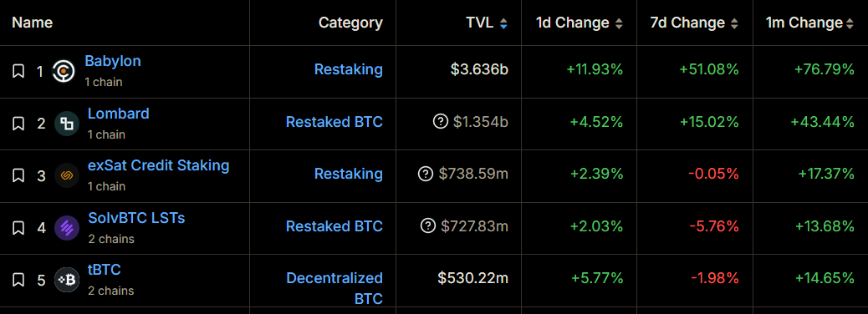Bookmark the Babylon protocol row
This screenshot has width=868, height=314.
pos(18,71)
